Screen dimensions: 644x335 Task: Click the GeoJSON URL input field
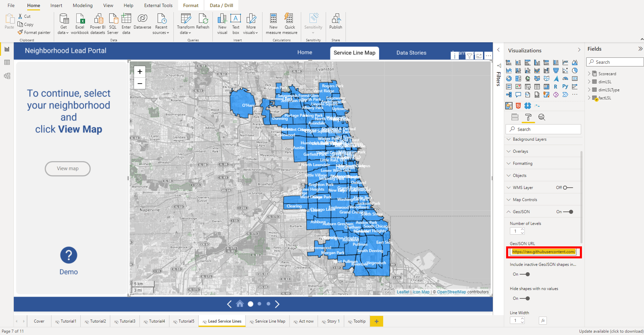[x=543, y=252]
